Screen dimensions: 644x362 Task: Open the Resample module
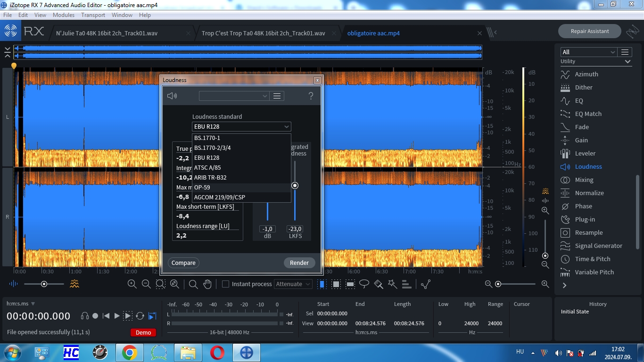point(588,232)
